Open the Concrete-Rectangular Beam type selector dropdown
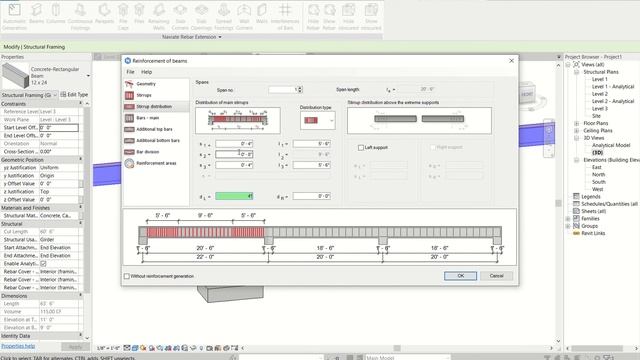This screenshot has height=360, width=640. (88, 76)
